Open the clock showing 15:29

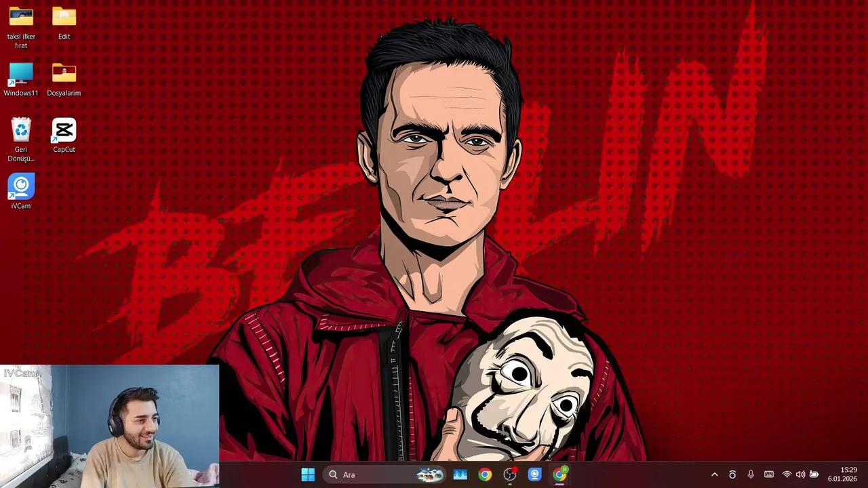pos(843,474)
